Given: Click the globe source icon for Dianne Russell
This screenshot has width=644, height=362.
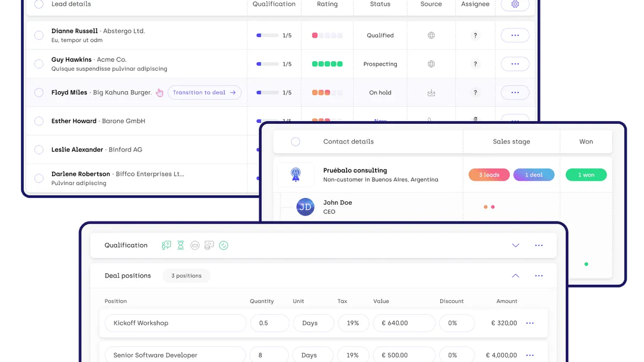Looking at the screenshot, I should pyautogui.click(x=431, y=35).
